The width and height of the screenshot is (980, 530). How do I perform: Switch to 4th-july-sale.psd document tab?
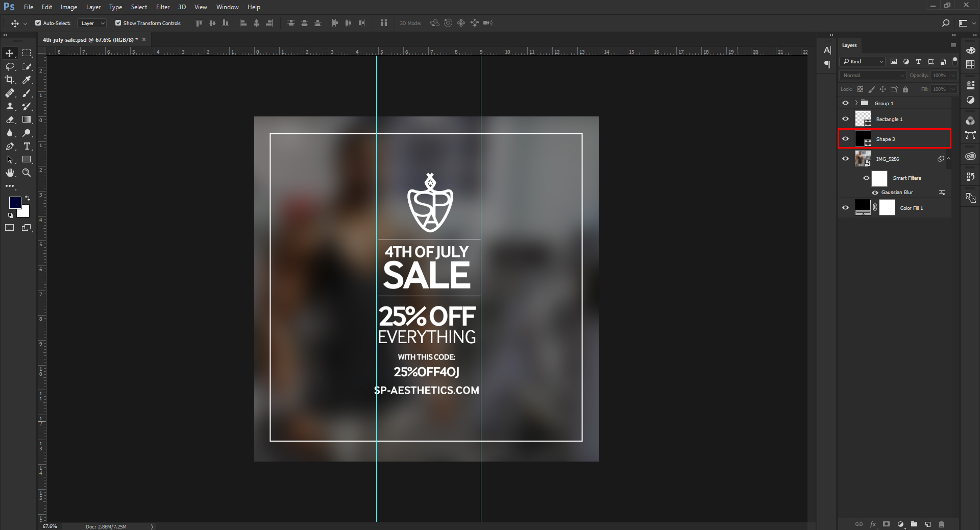point(90,39)
